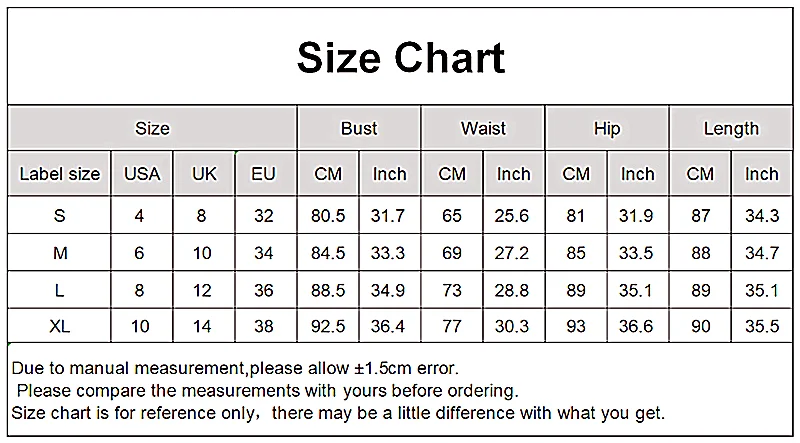Select the XL label size cell
The width and height of the screenshot is (800, 443).
coord(60,326)
